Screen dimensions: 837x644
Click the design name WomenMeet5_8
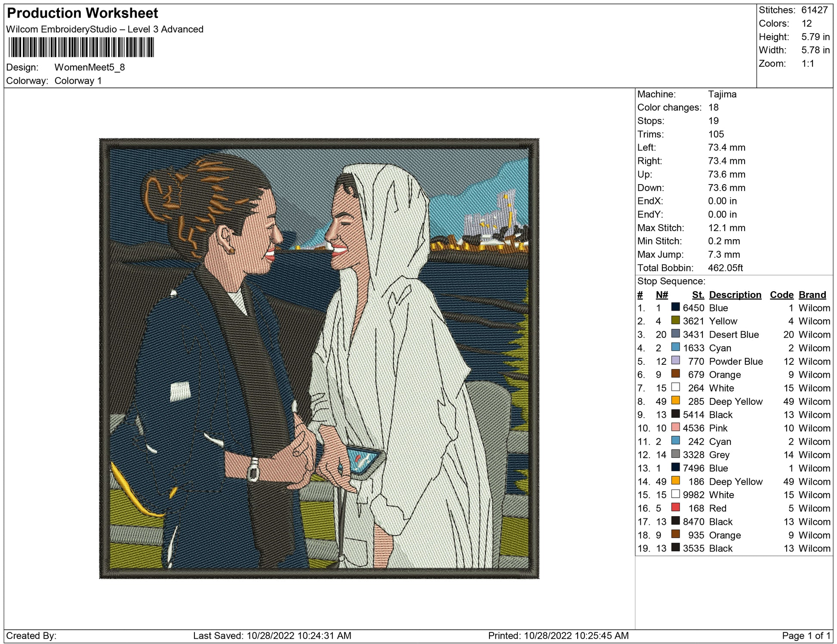(89, 68)
